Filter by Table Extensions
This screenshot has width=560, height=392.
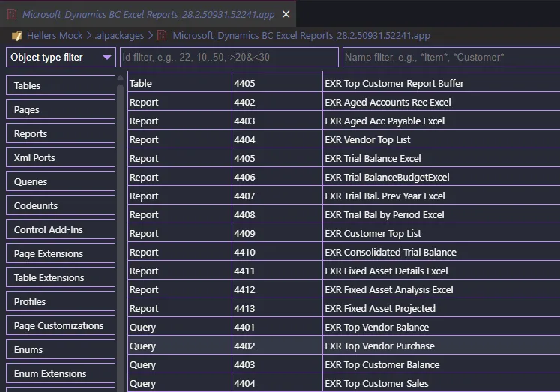pyautogui.click(x=61, y=277)
